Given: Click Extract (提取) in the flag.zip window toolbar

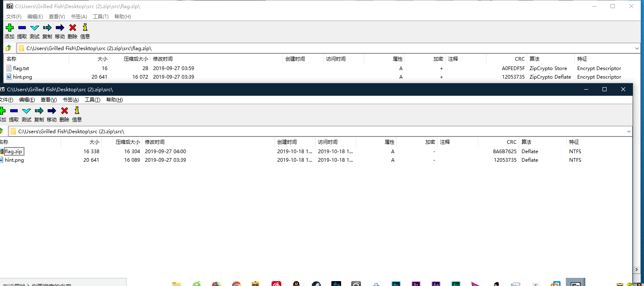Looking at the screenshot, I should tap(22, 28).
